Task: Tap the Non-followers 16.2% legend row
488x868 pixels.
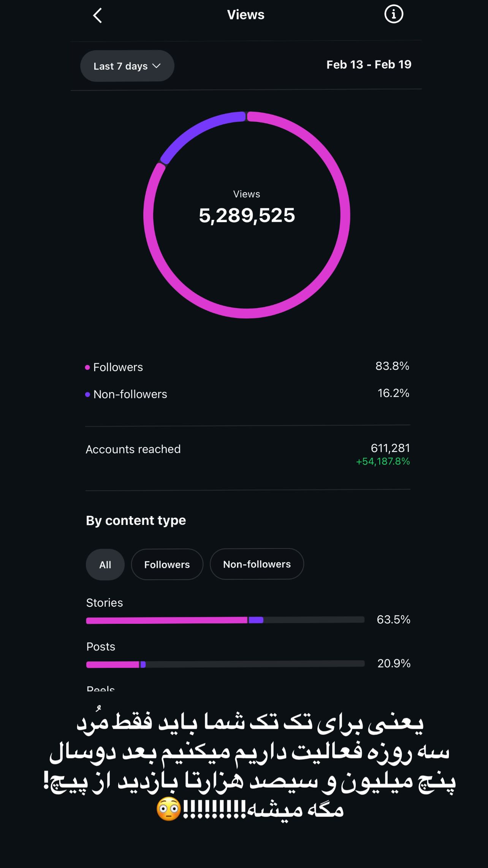Action: point(248,394)
